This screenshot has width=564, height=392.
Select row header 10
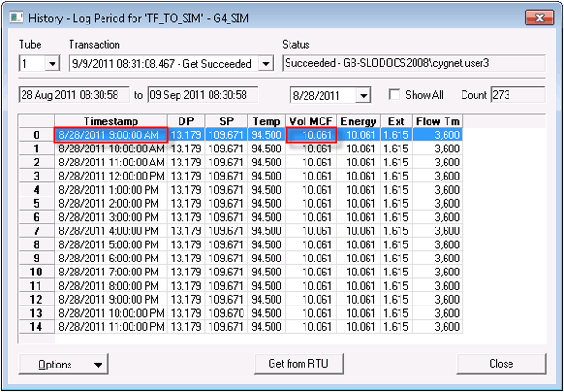point(37,272)
